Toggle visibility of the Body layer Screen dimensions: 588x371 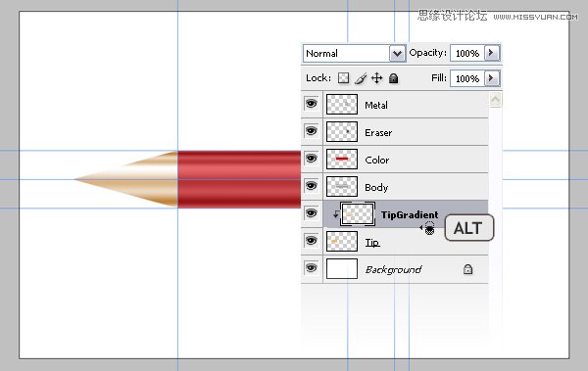(x=311, y=186)
